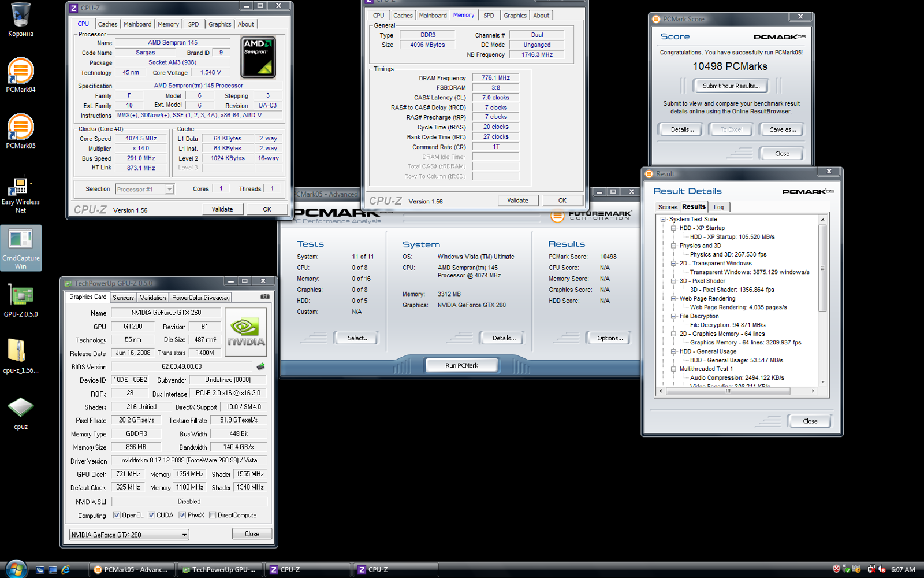The height and width of the screenshot is (578, 924).
Task: Toggle the DirectCompute checkbox in GPU-Z
Action: [213, 515]
